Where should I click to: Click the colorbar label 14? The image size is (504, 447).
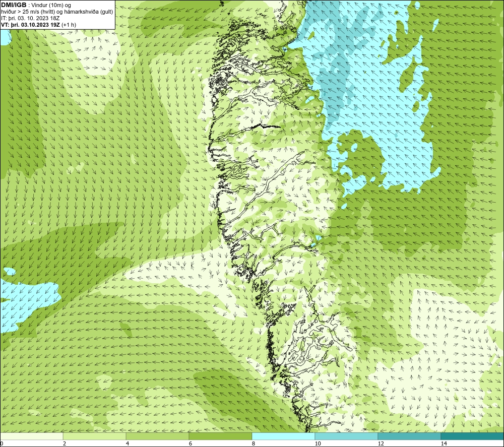(x=444, y=443)
